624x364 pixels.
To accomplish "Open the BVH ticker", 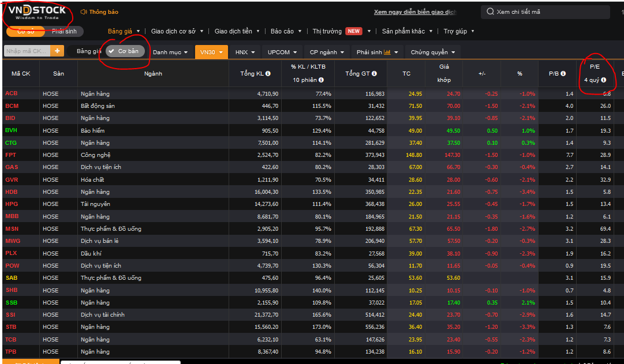I will (x=11, y=130).
